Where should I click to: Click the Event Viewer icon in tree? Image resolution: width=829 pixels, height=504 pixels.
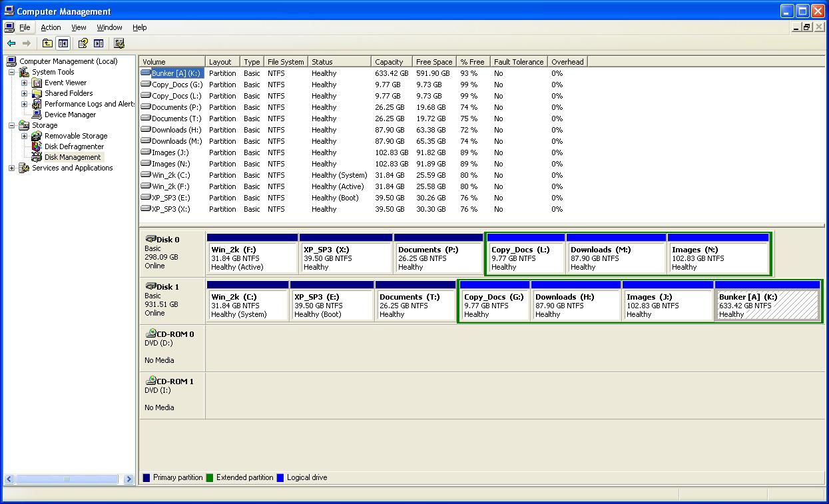[37, 83]
